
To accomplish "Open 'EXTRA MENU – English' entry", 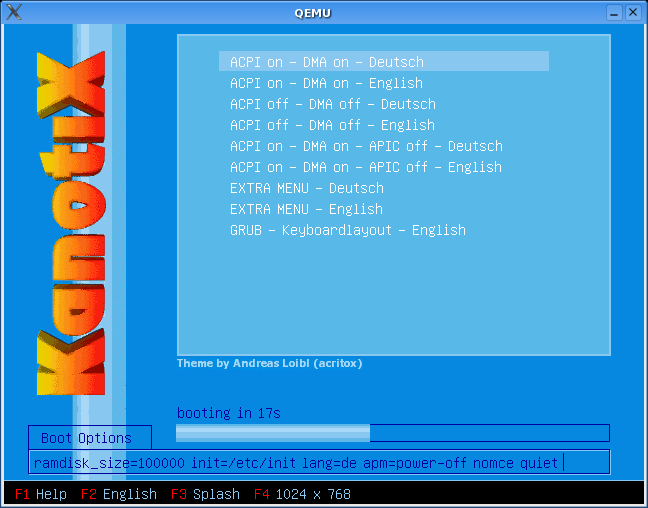I will 306,210.
